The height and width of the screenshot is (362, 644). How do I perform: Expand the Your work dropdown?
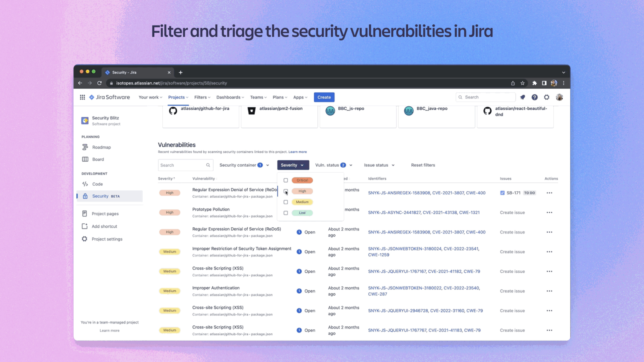[151, 97]
